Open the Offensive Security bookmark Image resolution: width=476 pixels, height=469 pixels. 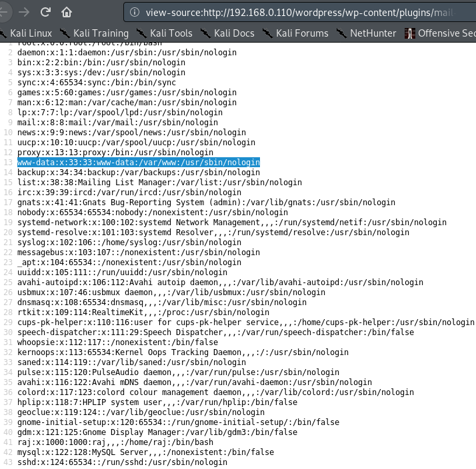440,33
